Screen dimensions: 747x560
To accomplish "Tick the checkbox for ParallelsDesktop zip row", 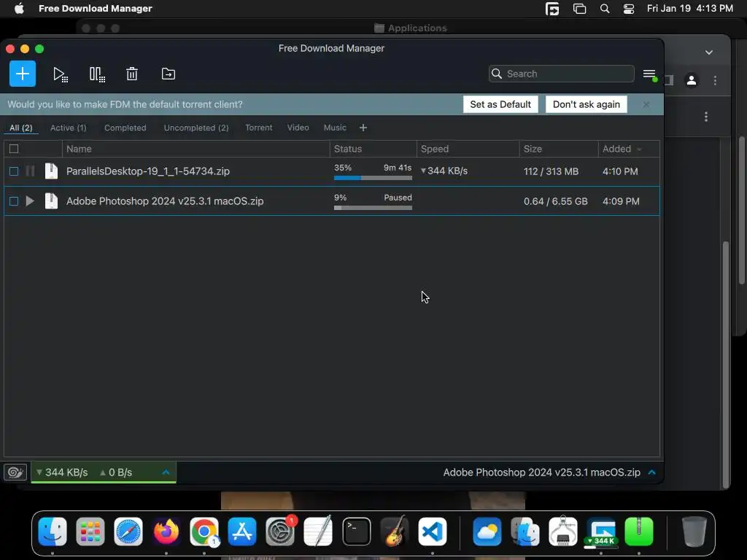I will point(14,171).
